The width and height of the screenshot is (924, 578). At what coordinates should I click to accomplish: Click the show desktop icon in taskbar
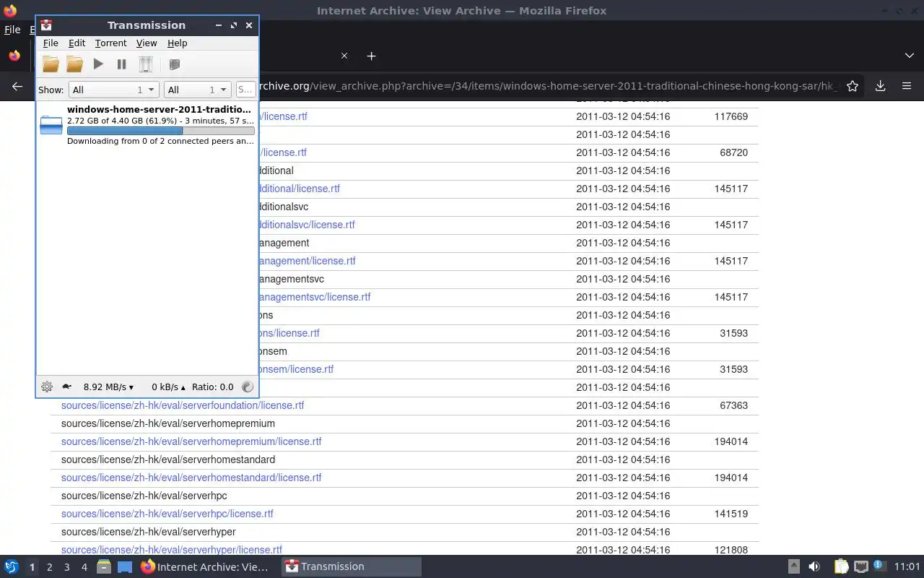124,566
